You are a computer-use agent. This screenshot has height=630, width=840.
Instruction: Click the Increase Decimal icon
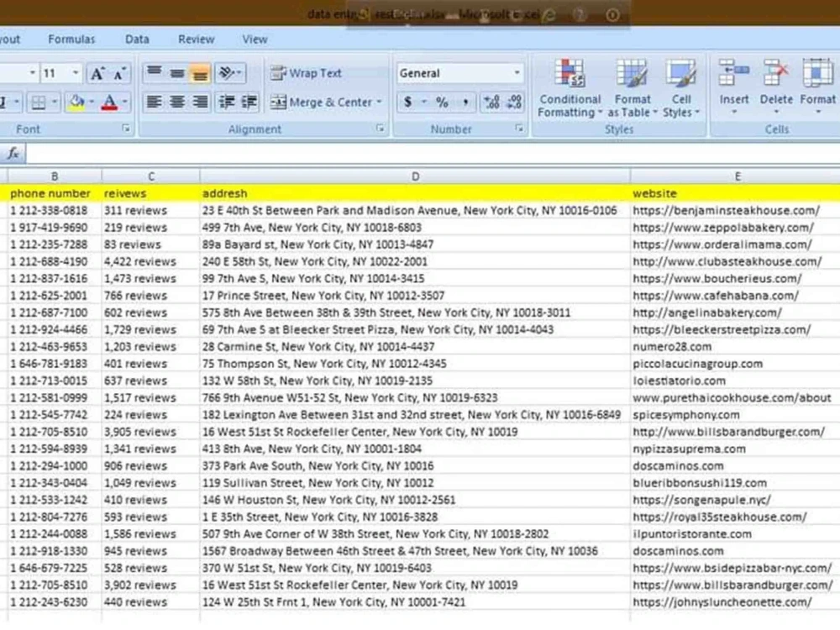[491, 102]
